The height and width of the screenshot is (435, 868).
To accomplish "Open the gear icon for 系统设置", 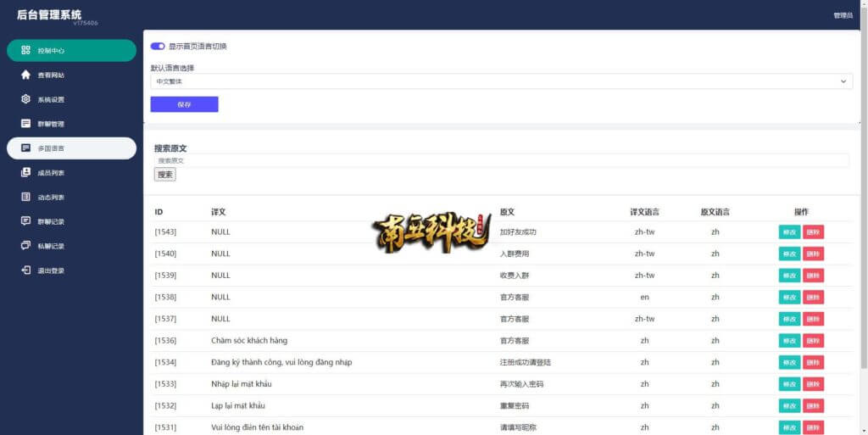I will 25,99.
